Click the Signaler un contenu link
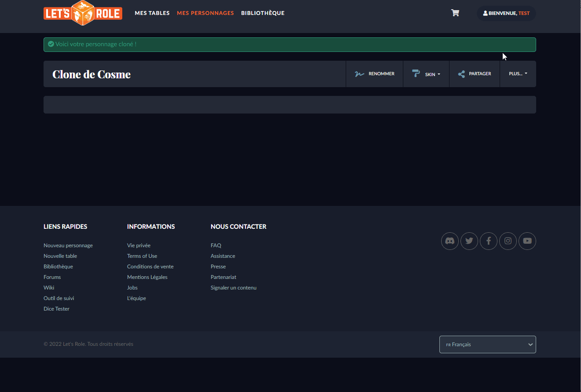Viewport: 581px width, 392px height. 234,288
